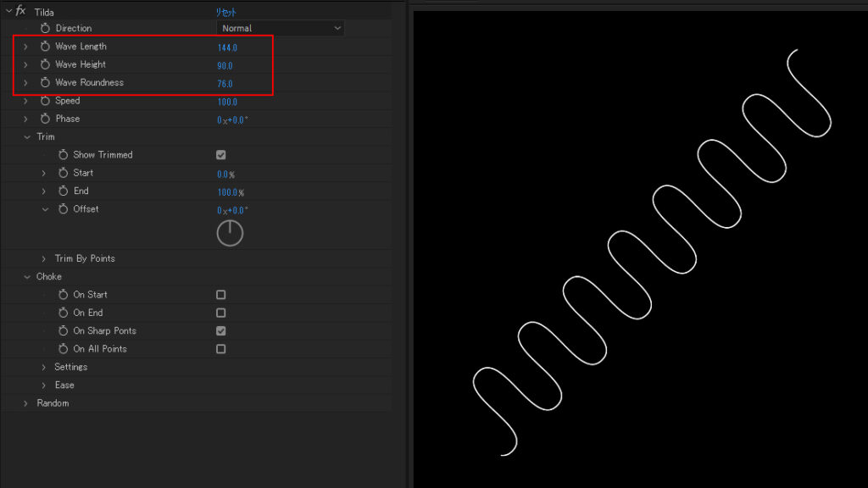
Task: Collapse the Trim group
Action: (x=27, y=137)
